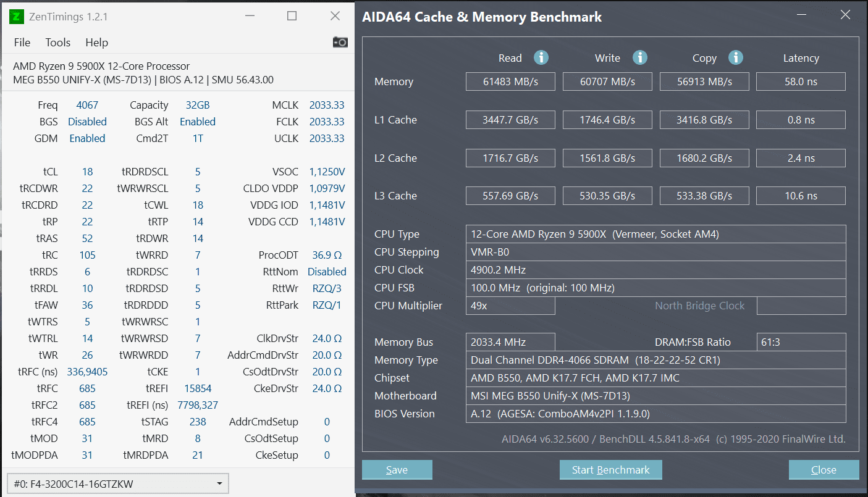Click the ZenTimings screenshot camera icon

(340, 42)
